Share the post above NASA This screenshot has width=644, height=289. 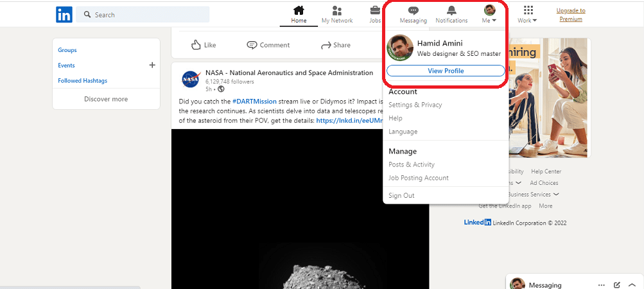[x=336, y=45]
